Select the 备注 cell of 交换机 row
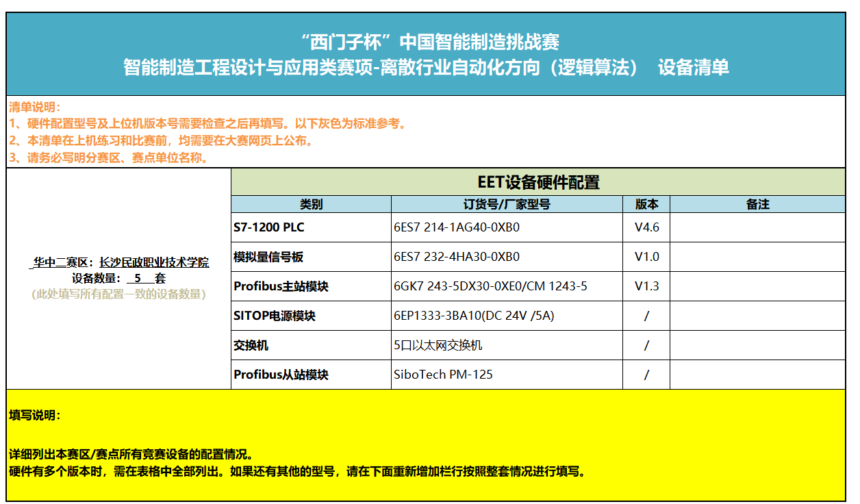The width and height of the screenshot is (860, 504). (758, 345)
